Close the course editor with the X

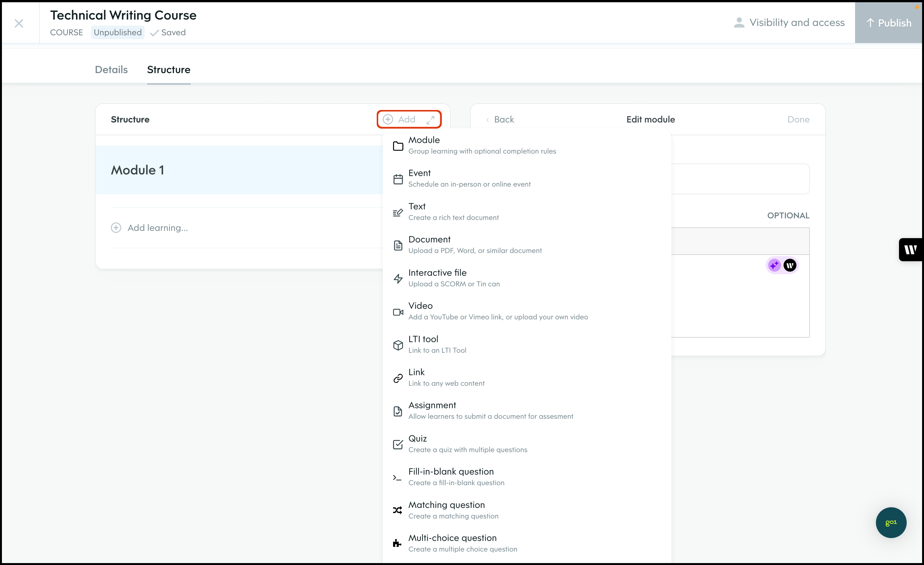click(19, 24)
